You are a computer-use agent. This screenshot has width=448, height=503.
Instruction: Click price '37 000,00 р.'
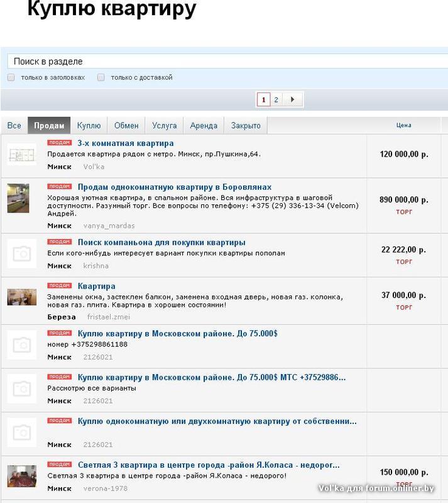point(404,295)
